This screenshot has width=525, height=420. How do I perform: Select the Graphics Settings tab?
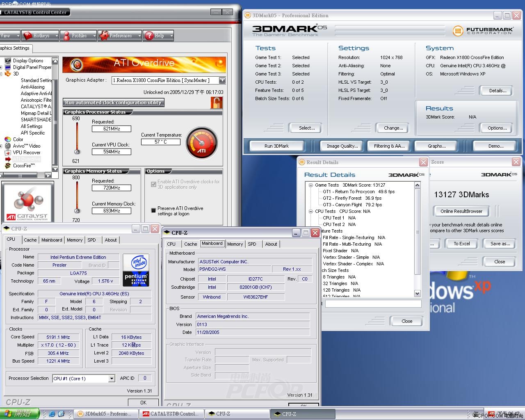(16, 48)
